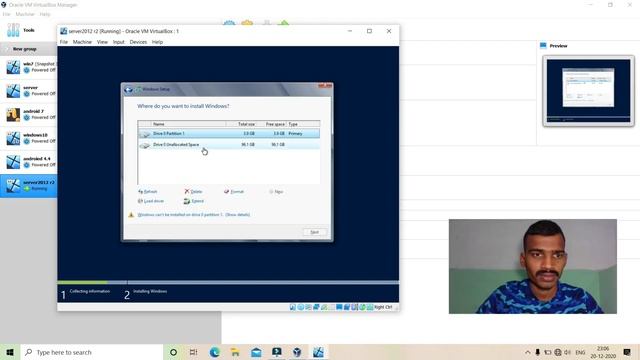The width and height of the screenshot is (640, 360).
Task: Select the android 7 VM in Manager list
Action: click(29, 114)
